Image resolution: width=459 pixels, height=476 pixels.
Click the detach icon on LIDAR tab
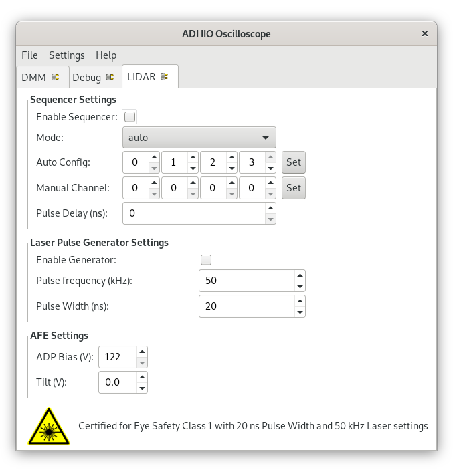[165, 77]
